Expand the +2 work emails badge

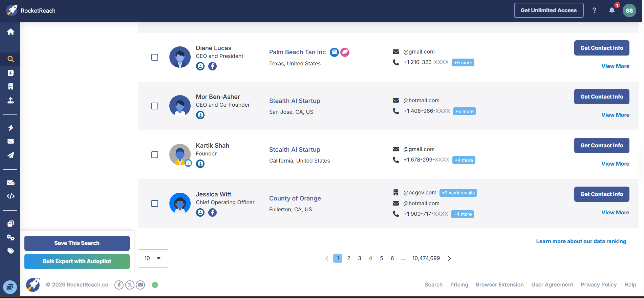pos(458,193)
